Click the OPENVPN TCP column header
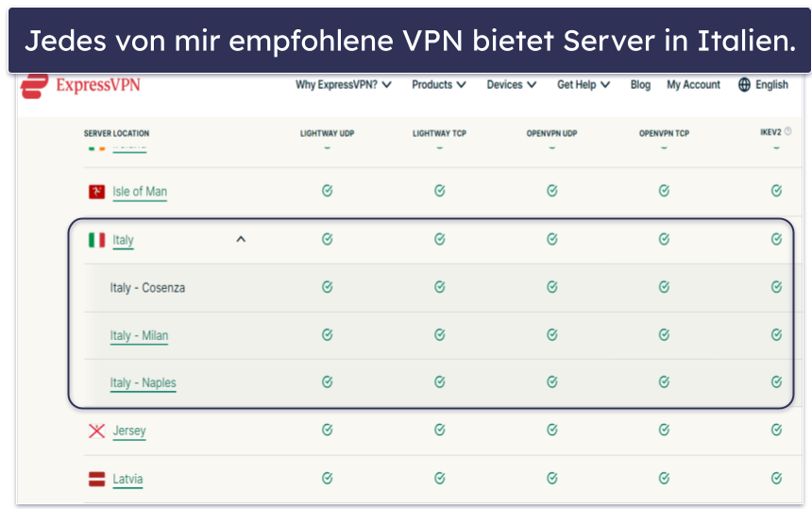This screenshot has width=812, height=509. tap(664, 133)
